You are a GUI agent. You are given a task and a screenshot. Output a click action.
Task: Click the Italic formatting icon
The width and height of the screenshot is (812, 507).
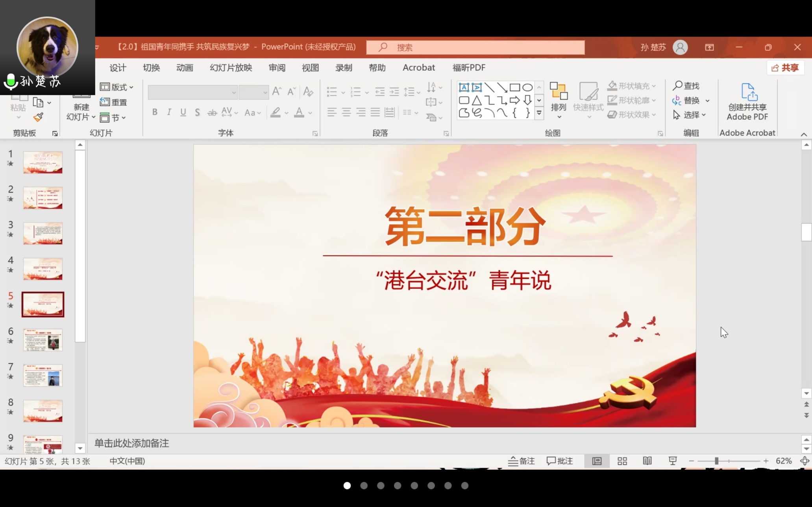pos(169,112)
